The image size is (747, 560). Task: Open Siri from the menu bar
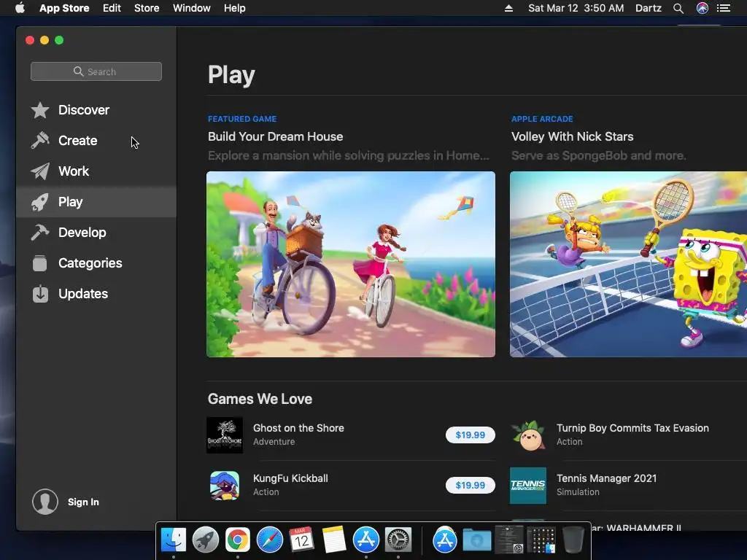click(x=703, y=8)
